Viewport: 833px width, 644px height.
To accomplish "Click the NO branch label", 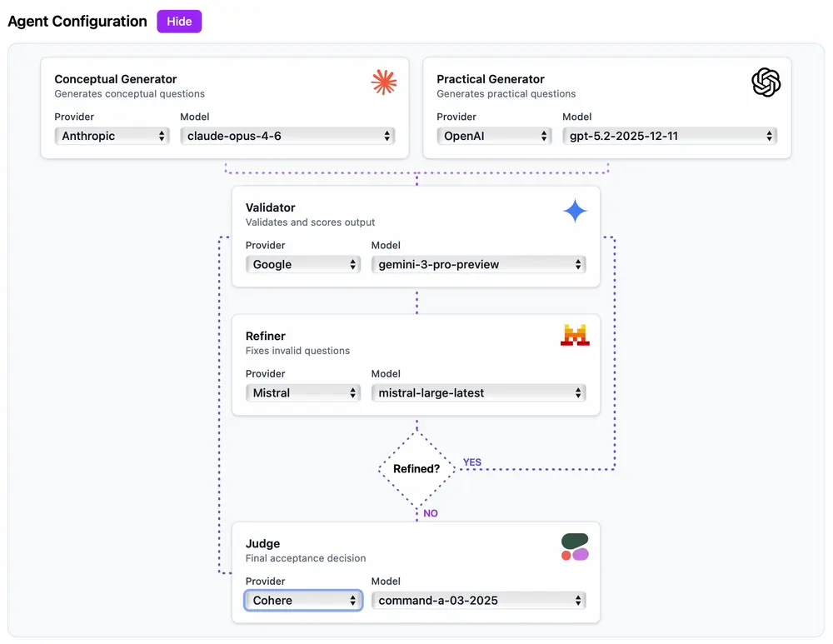I will click(431, 513).
